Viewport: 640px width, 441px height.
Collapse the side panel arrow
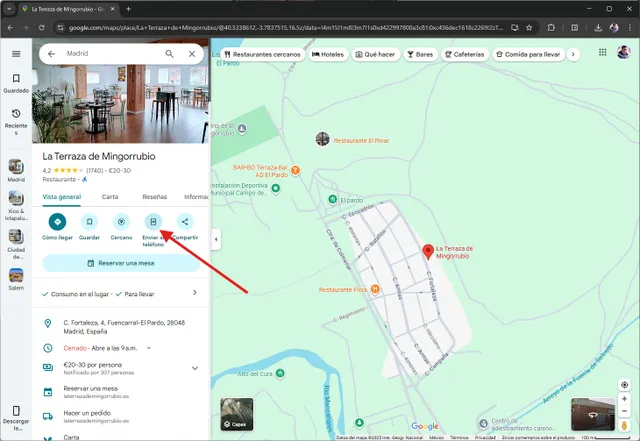click(x=216, y=240)
